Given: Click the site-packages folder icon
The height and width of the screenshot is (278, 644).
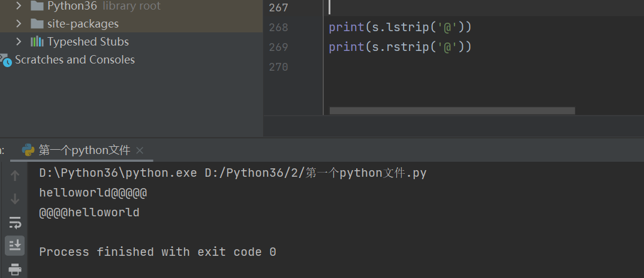Looking at the screenshot, I should [x=37, y=24].
